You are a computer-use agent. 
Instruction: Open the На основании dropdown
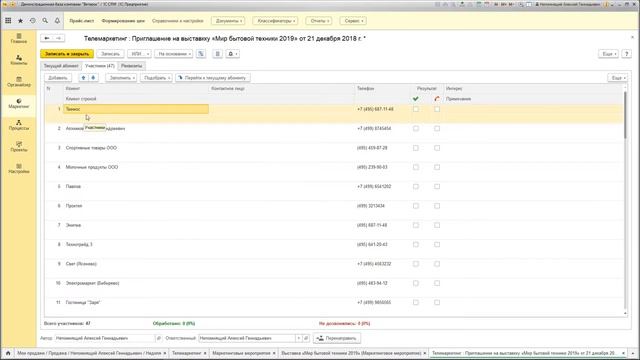tap(173, 54)
